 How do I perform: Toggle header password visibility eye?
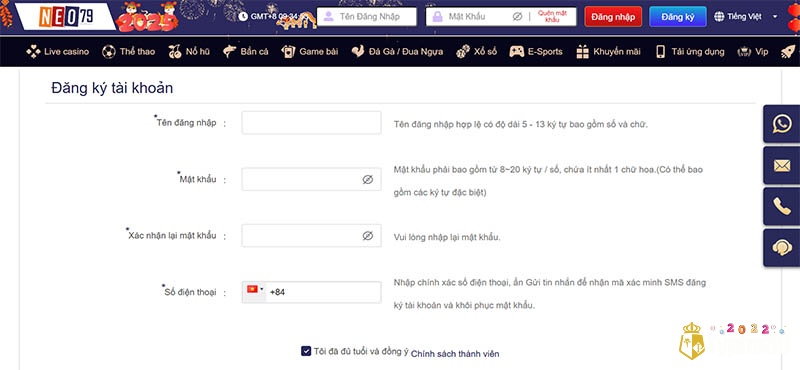click(517, 16)
